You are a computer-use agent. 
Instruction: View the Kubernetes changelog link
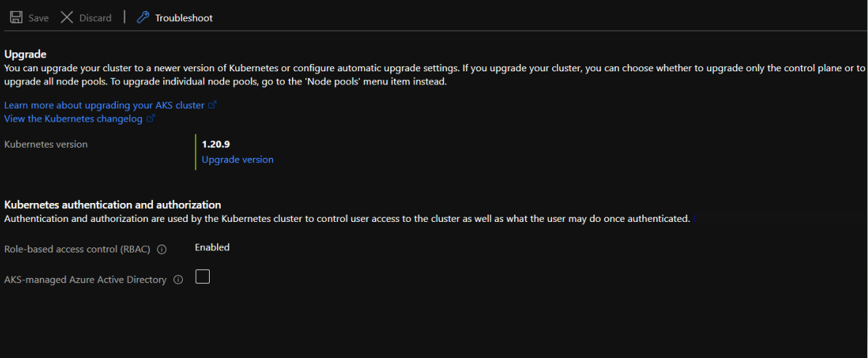click(73, 118)
